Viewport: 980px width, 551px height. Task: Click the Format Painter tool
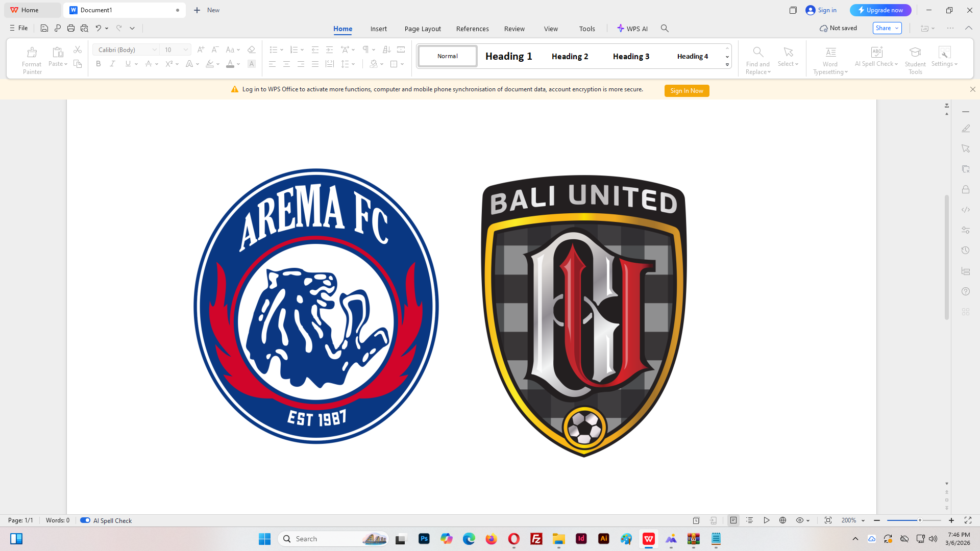coord(32,60)
